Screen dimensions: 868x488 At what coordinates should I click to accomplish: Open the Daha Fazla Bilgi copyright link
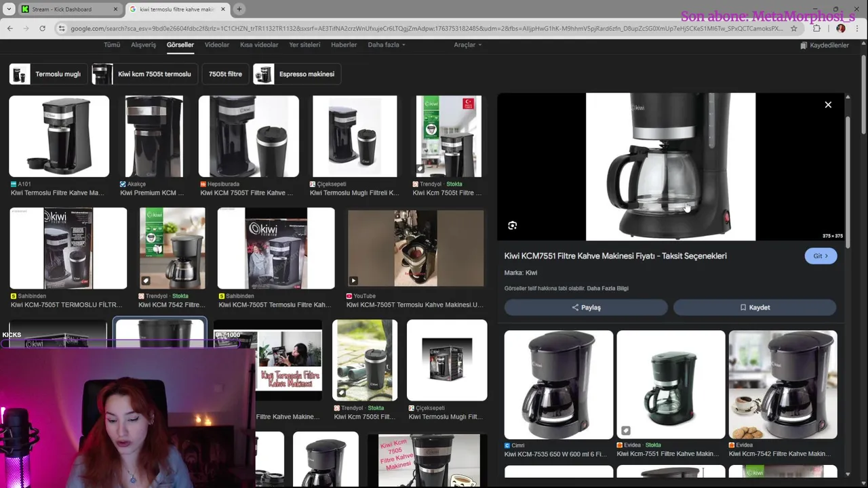608,288
